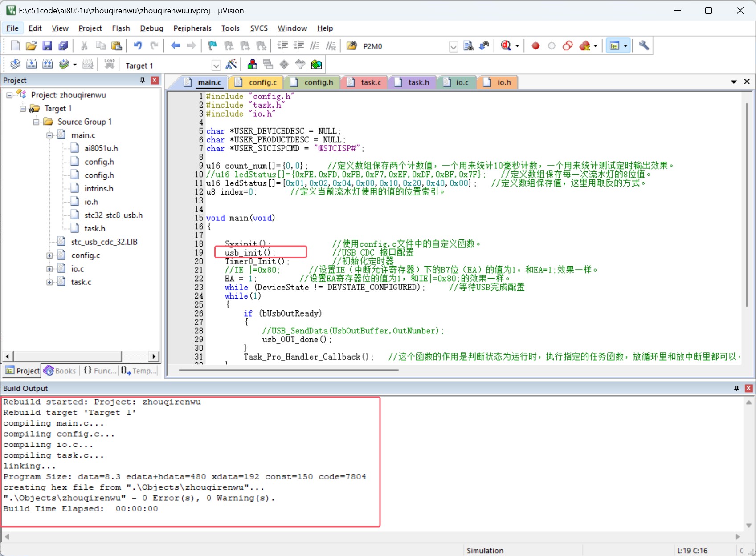Translate the current file icon
Screen dimensions: 756x556
15,65
